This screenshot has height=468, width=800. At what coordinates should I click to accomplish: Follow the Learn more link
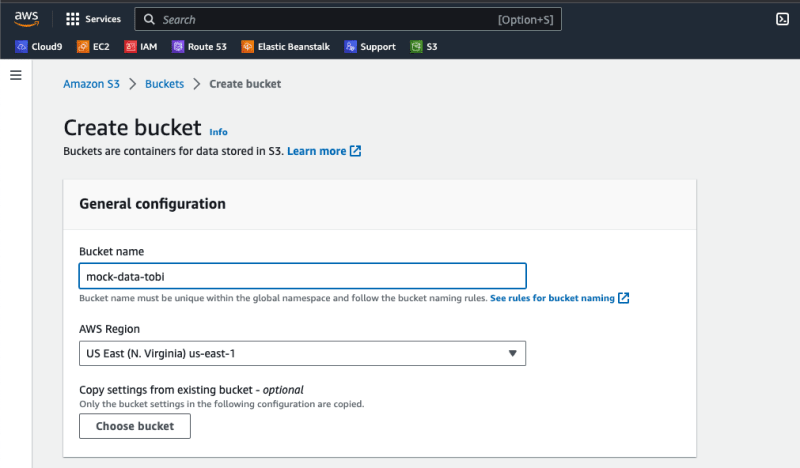click(316, 151)
